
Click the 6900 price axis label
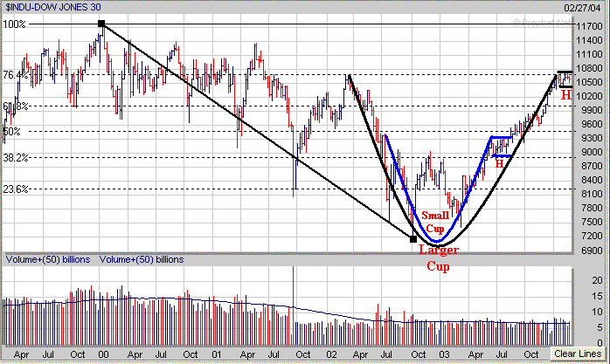tap(592, 251)
